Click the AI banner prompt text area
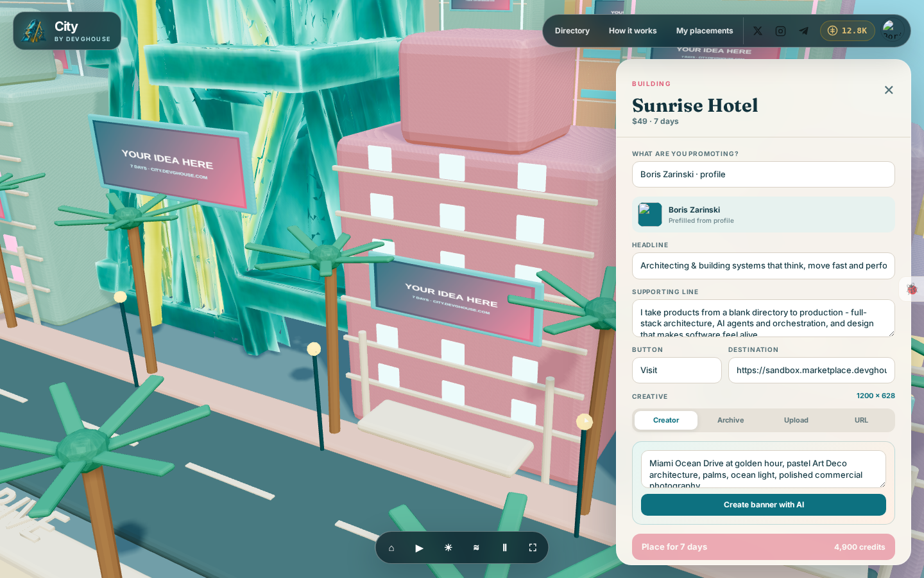This screenshot has height=578, width=924. (x=764, y=469)
